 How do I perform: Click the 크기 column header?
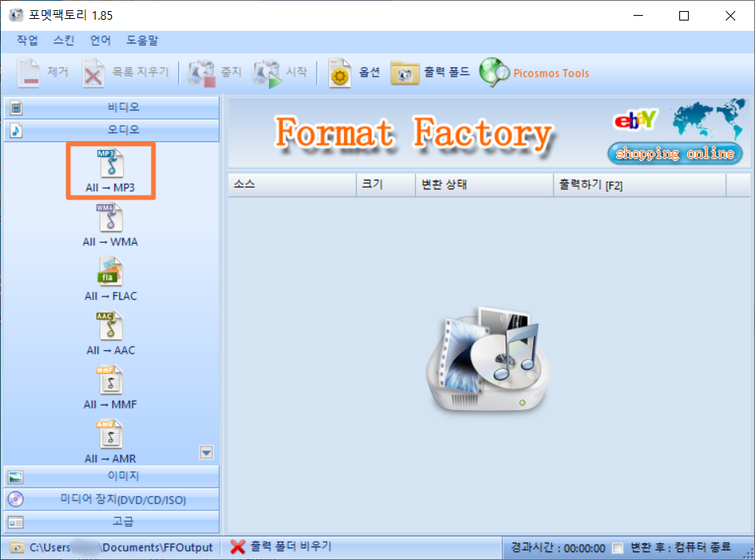click(x=386, y=185)
